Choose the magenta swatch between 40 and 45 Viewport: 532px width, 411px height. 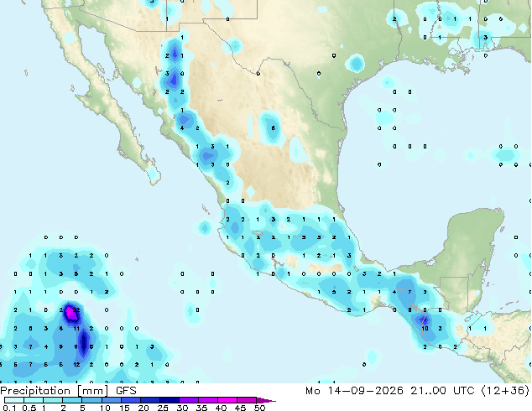tap(227, 400)
